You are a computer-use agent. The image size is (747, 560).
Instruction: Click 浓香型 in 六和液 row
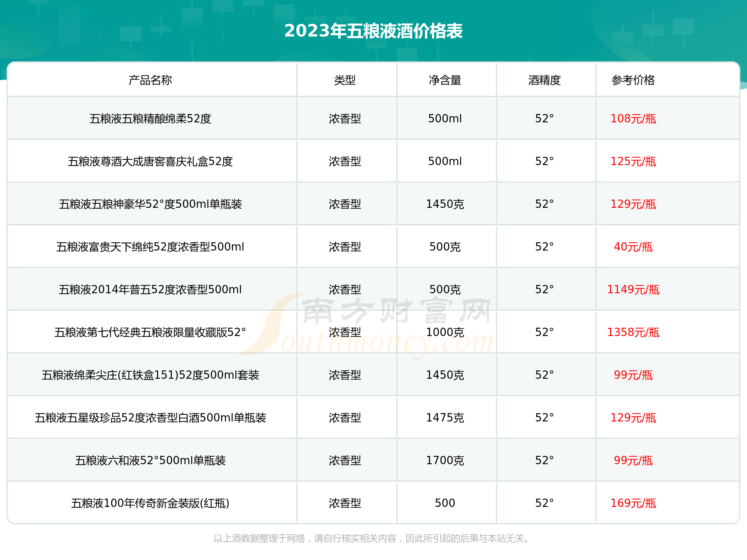345,460
